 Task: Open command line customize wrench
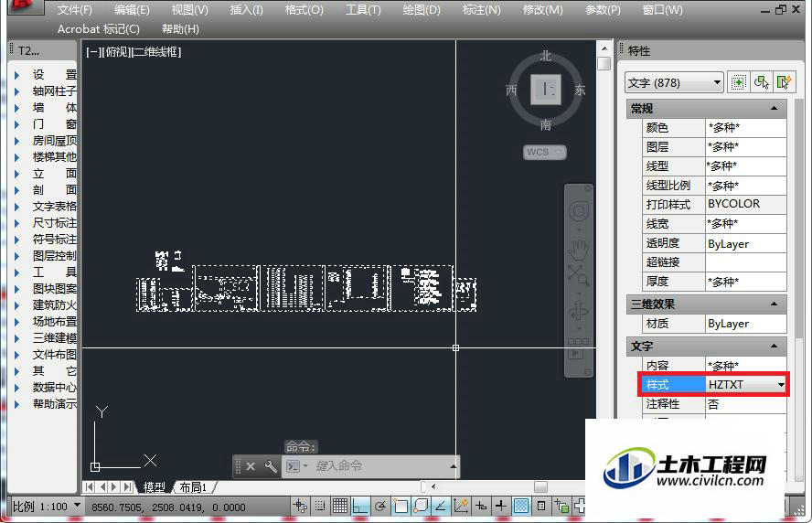[x=271, y=466]
